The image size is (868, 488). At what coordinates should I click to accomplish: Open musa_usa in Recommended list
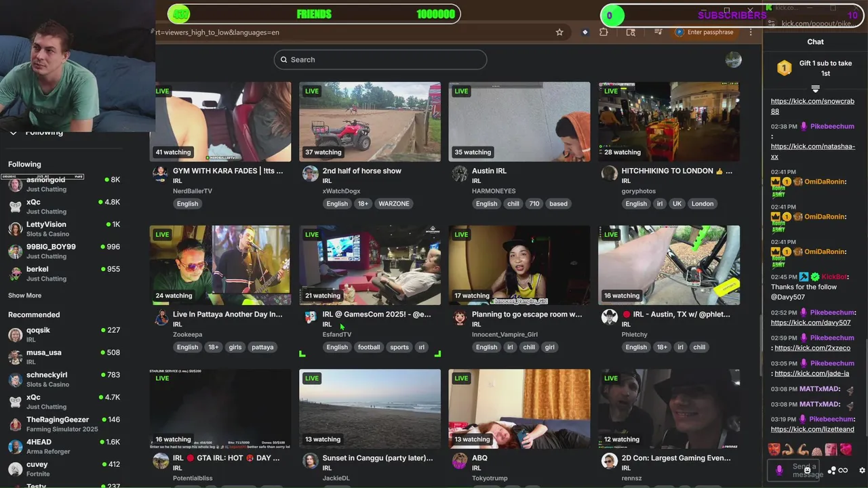(64, 357)
